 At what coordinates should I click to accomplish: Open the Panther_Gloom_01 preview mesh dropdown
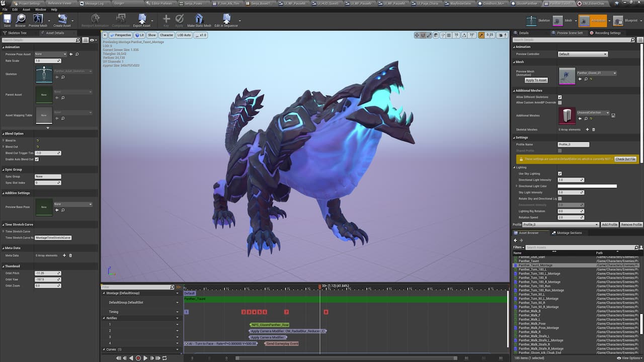point(597,73)
